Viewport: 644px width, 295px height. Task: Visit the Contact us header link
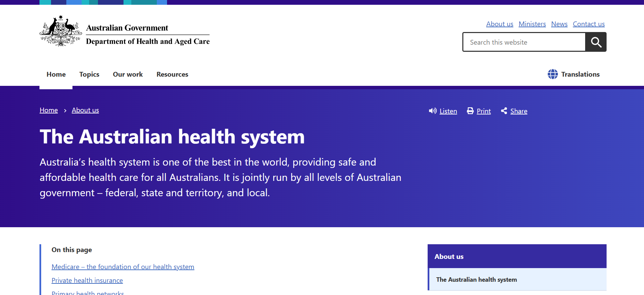(589, 24)
